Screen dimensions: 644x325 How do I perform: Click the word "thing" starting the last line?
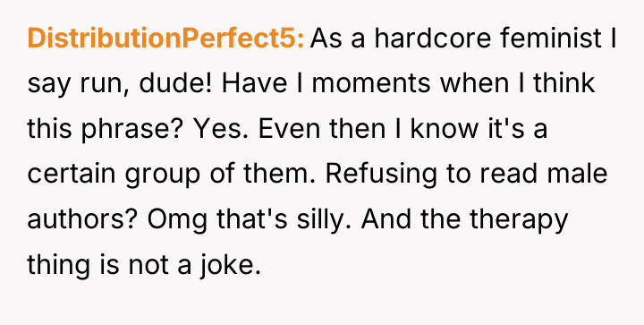pyautogui.click(x=58, y=266)
